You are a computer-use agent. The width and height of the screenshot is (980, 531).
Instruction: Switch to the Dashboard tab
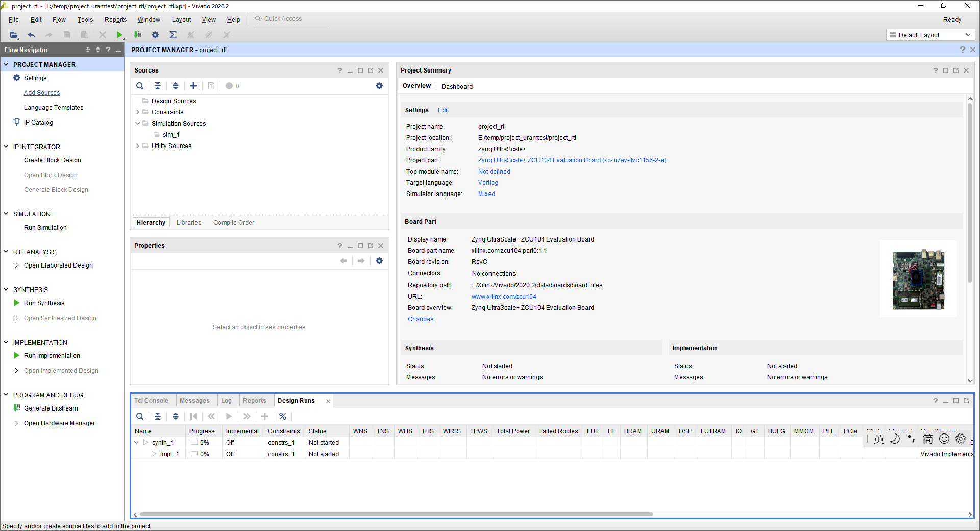[457, 87]
